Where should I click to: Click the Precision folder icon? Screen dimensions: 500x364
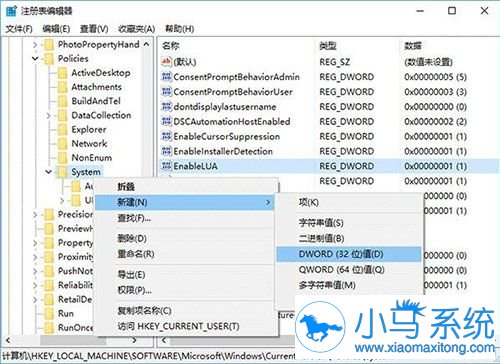pos(49,214)
